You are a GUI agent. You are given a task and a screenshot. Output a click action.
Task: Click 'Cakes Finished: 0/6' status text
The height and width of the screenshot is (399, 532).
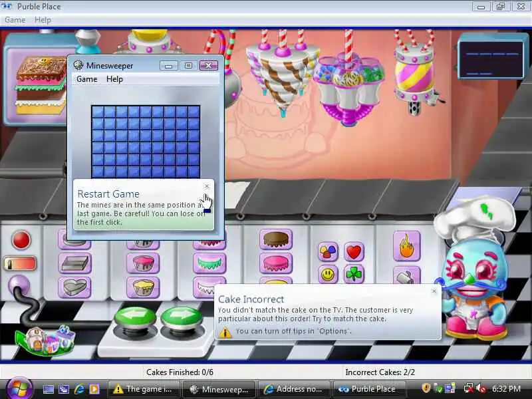(180, 372)
